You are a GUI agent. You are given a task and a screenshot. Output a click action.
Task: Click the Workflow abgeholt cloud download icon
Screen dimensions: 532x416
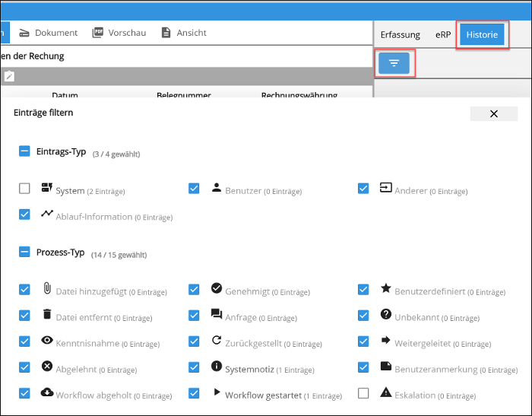tap(47, 392)
